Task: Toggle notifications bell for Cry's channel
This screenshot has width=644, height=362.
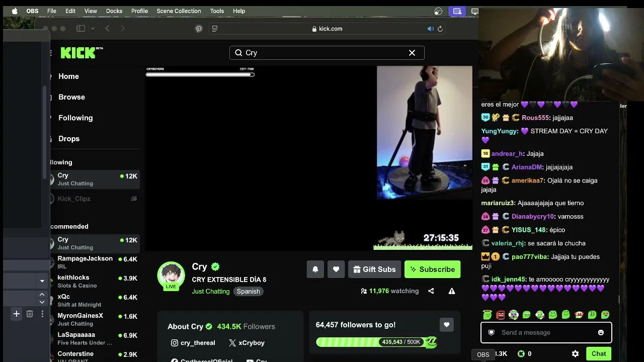Action: [315, 269]
